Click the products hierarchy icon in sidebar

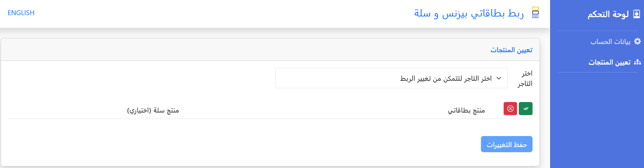(637, 62)
